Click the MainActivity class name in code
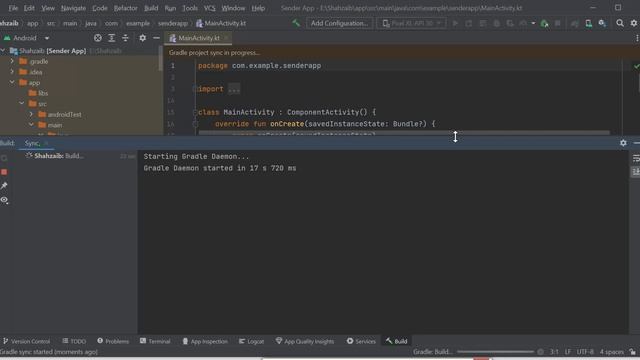The width and height of the screenshot is (640, 360). pyautogui.click(x=249, y=112)
